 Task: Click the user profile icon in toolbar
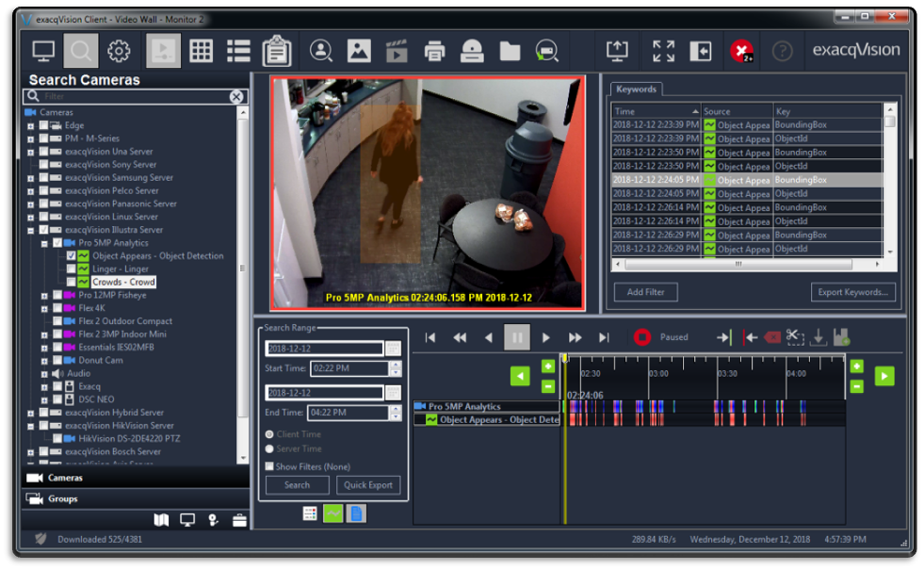coord(321,51)
